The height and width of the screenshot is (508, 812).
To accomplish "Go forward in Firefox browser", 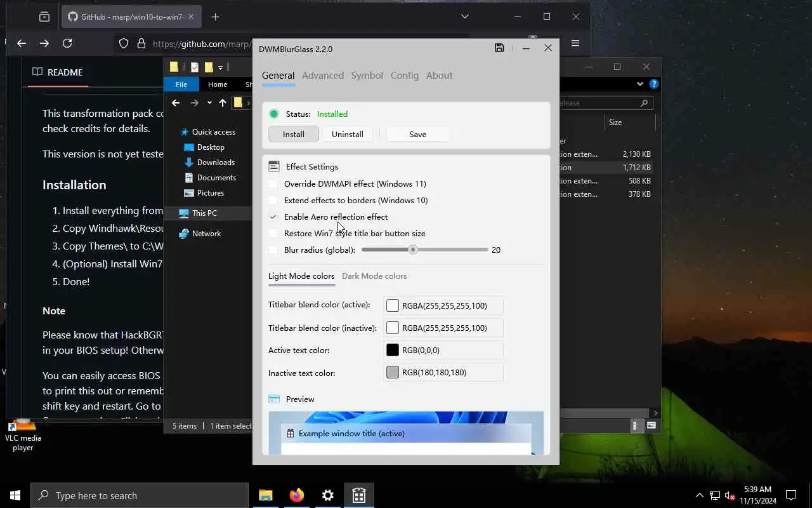I will coord(44,43).
